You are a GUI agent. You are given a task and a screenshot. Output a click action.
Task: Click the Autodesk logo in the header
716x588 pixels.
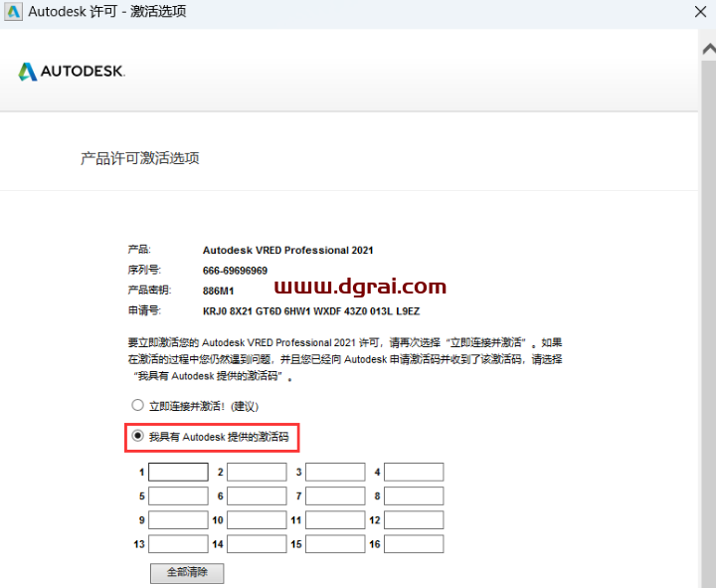(x=71, y=72)
